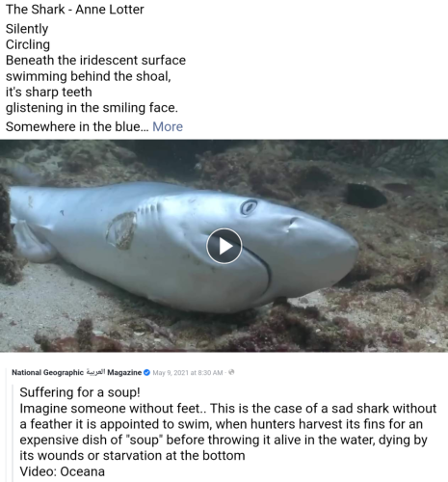This screenshot has height=482, width=448.
Task: Open the May 9, 2021 timestamp link
Action: click(x=188, y=372)
